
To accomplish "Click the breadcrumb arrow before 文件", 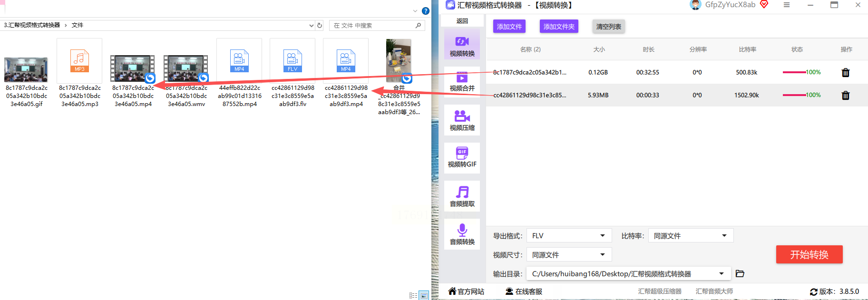I will (66, 25).
